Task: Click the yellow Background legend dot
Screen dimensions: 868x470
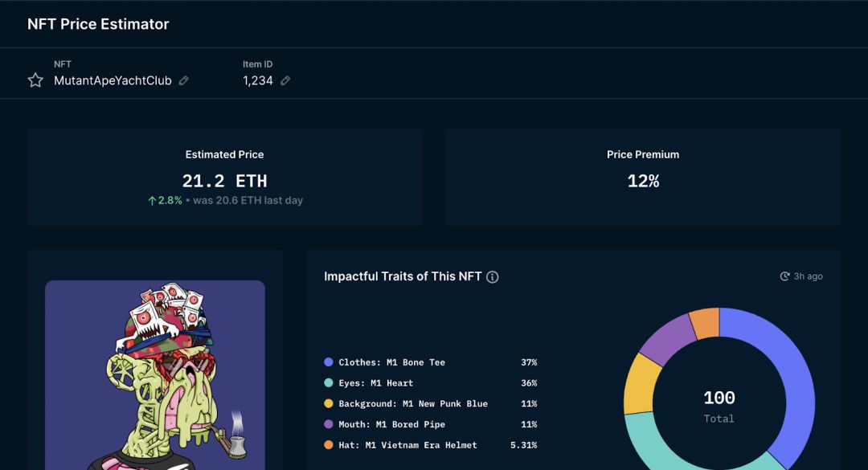Action: 328,403
